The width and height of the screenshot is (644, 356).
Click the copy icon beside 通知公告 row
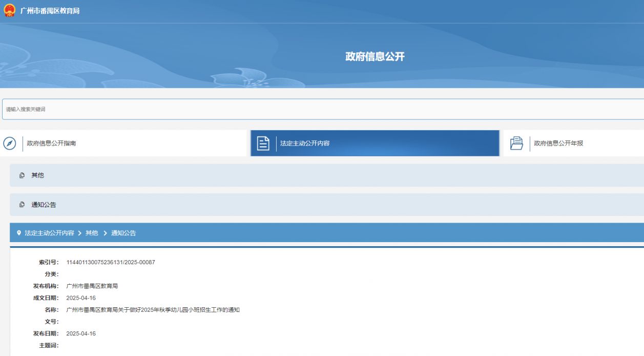(x=22, y=205)
